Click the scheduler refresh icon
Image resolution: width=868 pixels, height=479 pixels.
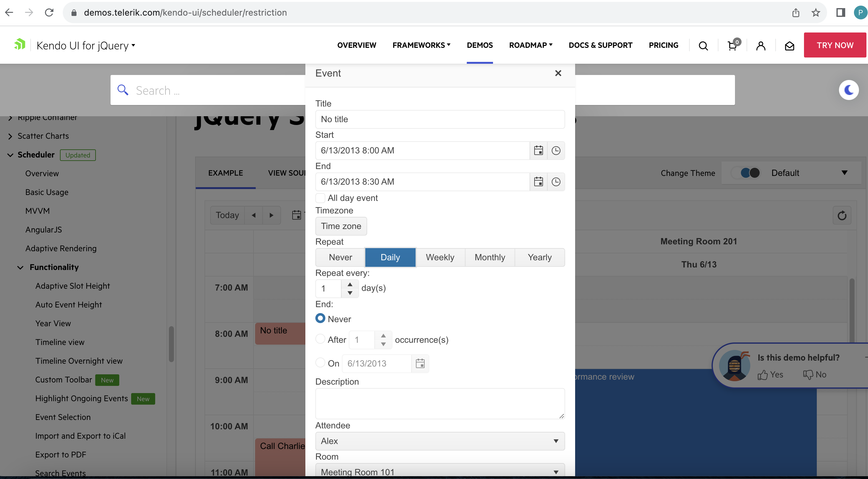(x=842, y=215)
